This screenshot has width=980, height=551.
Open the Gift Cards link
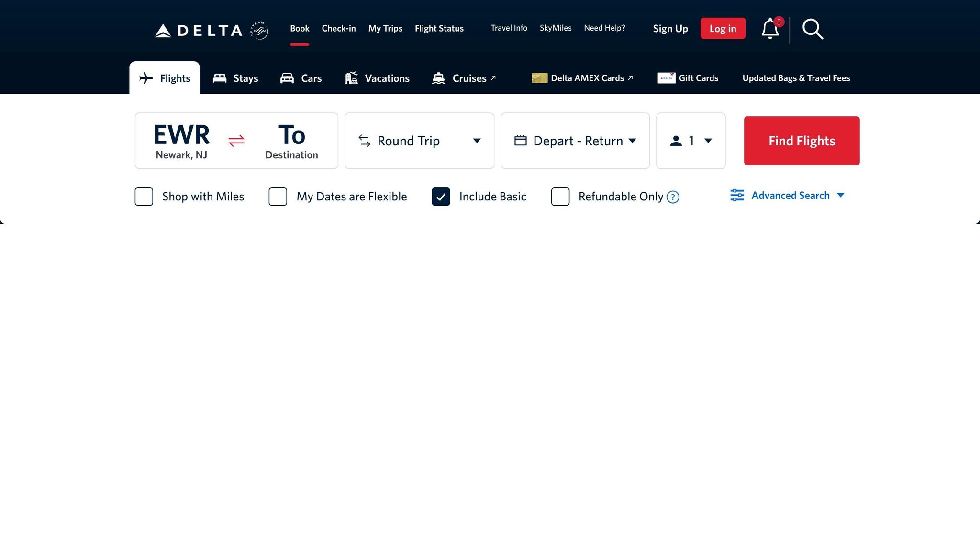(x=688, y=78)
